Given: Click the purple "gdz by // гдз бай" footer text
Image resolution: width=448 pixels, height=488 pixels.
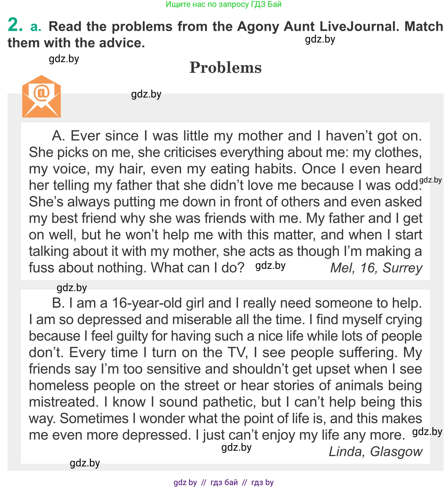Looking at the screenshot, I should click(x=224, y=482).
